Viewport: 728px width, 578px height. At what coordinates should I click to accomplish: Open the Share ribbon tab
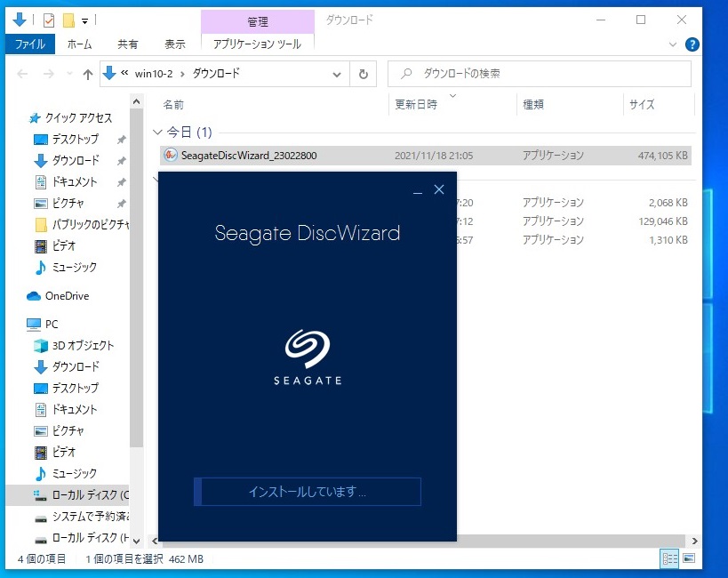[x=128, y=44]
